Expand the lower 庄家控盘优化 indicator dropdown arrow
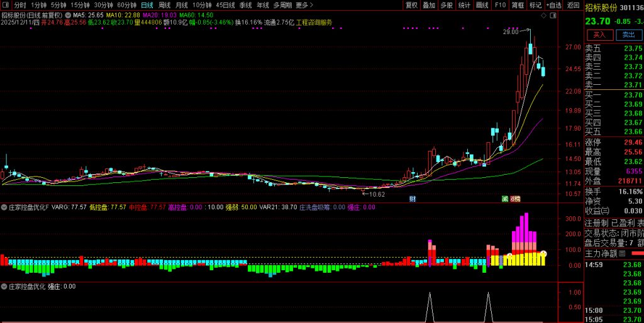644x323 pixels. click(5, 287)
